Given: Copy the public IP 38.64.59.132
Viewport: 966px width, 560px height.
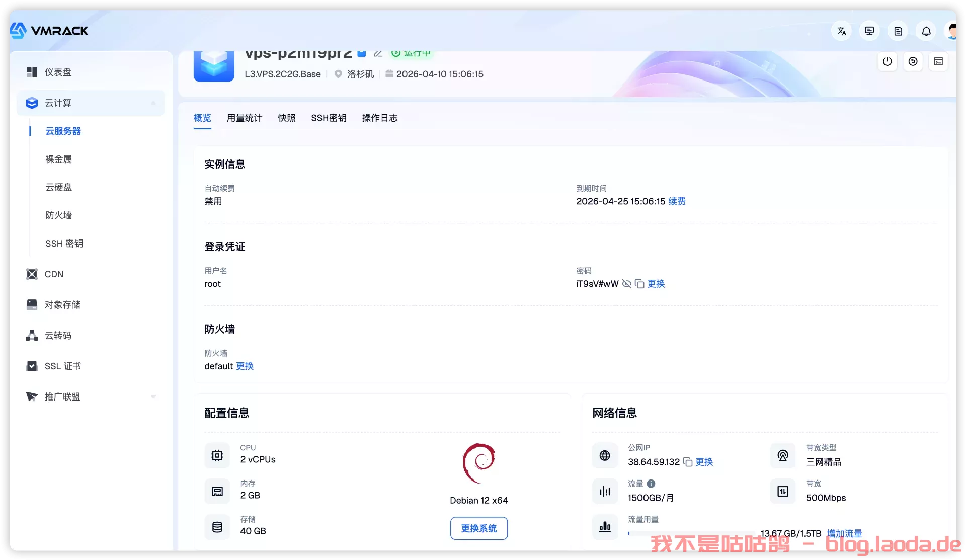Looking at the screenshot, I should [x=688, y=462].
